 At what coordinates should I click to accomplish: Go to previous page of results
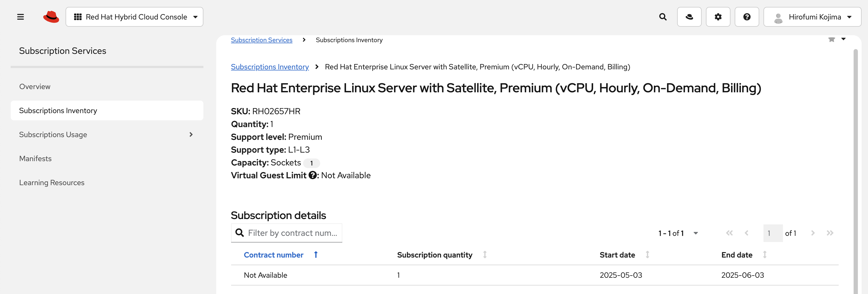[x=746, y=233]
